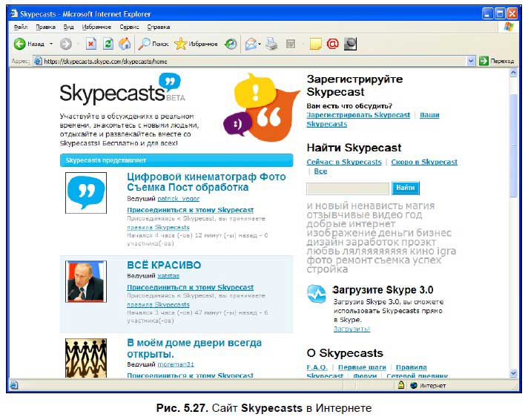Click the Stop loading icon
Image resolution: width=528 pixels, height=420 pixels.
pyautogui.click(x=90, y=44)
